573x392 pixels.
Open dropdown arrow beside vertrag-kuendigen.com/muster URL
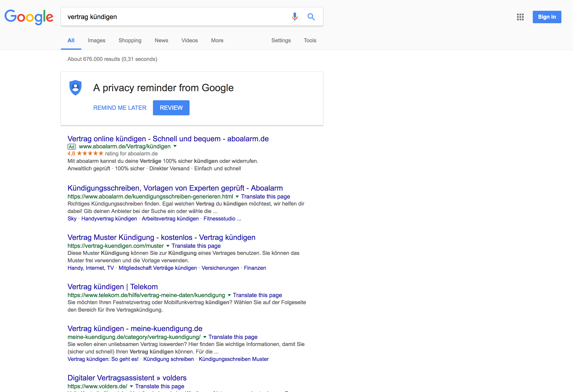(x=168, y=246)
